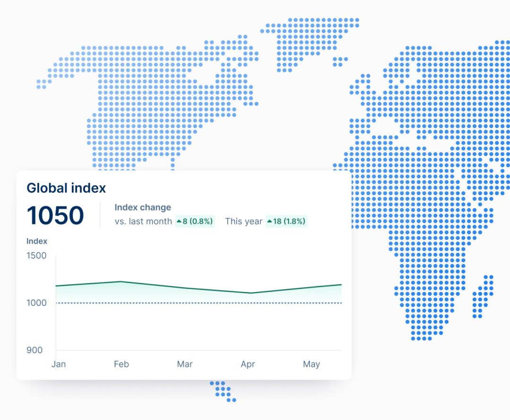Screen dimensions: 510x420
Task: Select the vs. last month view
Action: 144,221
